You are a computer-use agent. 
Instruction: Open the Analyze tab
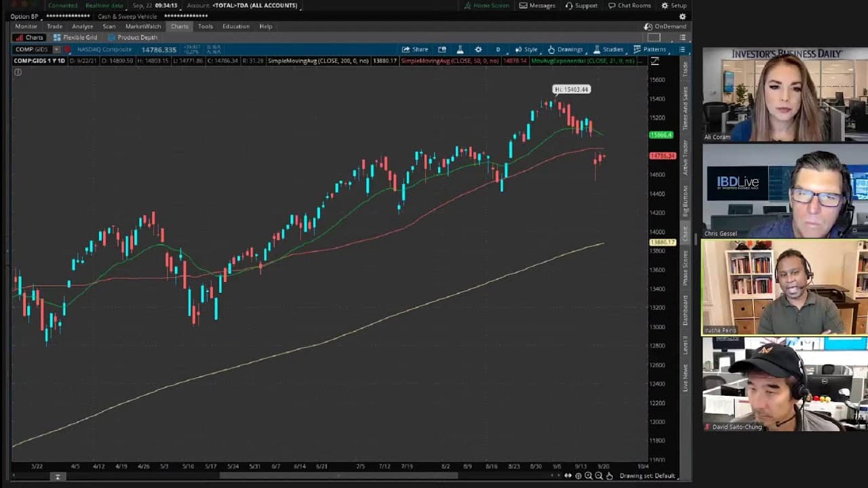coord(83,26)
